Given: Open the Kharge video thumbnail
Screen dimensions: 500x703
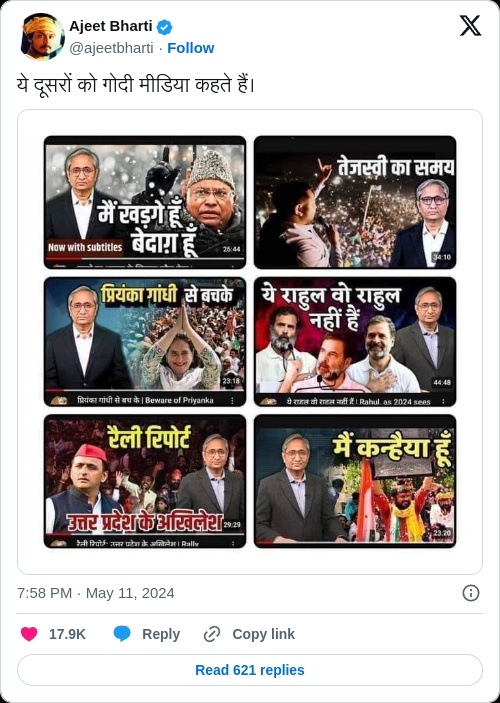Looking at the screenshot, I should pos(145,202).
